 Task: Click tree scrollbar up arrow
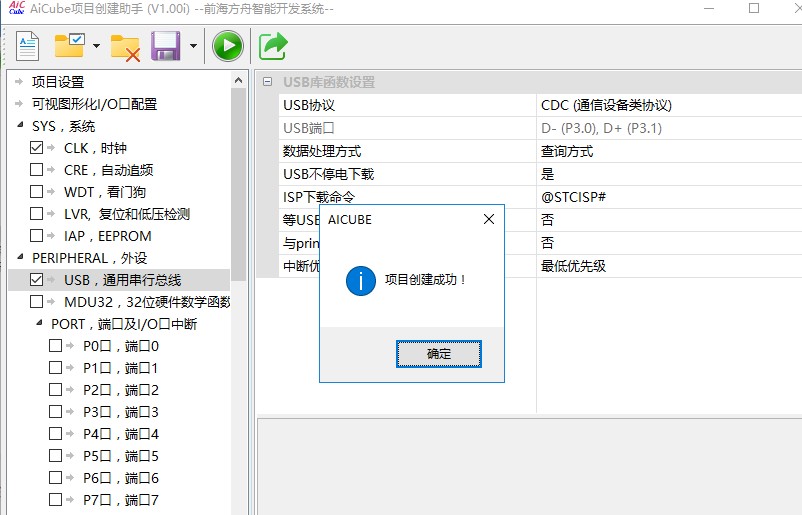tap(238, 80)
